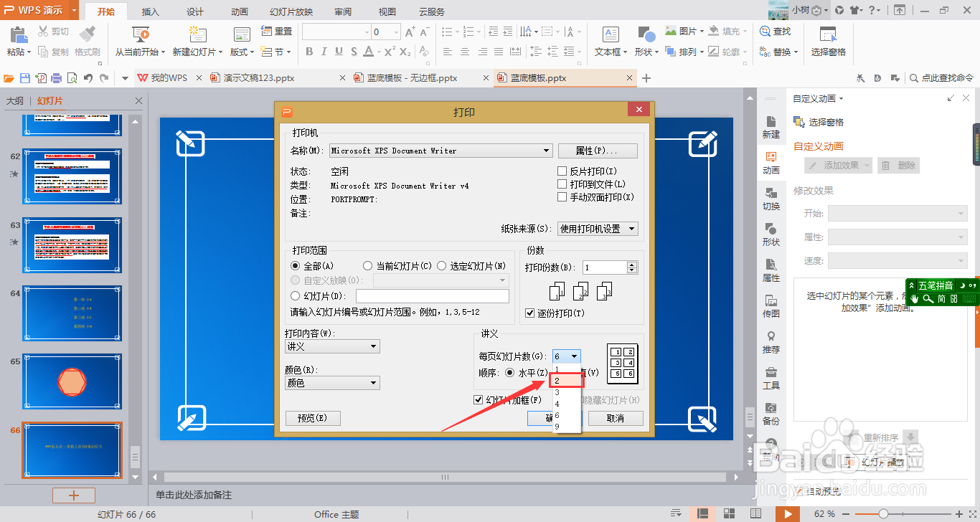Select Current Slide (当前幻灯片) radio button

tap(368, 266)
